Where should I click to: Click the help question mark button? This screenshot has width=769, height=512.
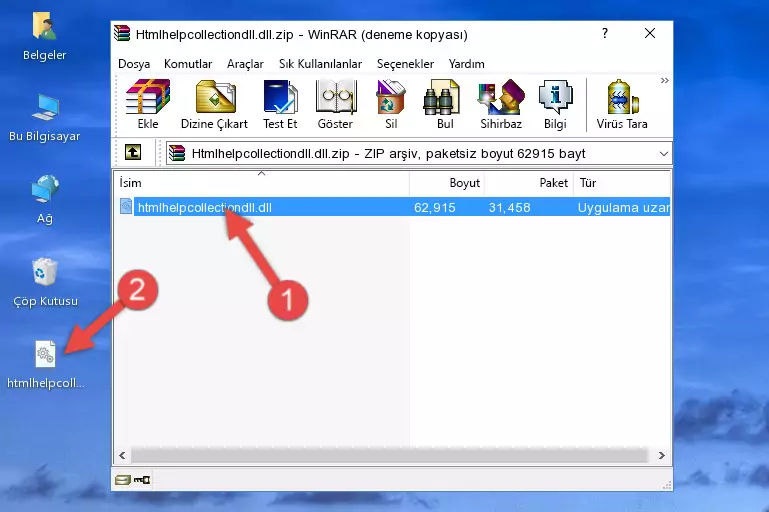[605, 33]
